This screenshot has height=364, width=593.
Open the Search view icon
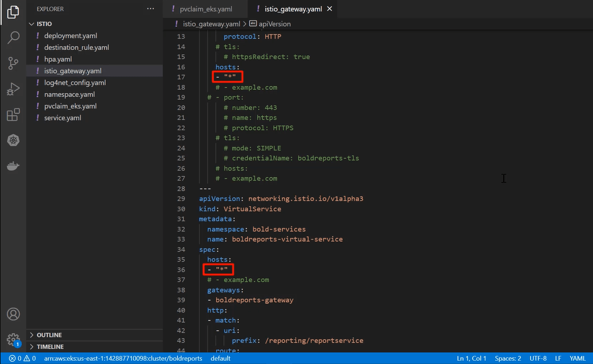click(x=13, y=37)
